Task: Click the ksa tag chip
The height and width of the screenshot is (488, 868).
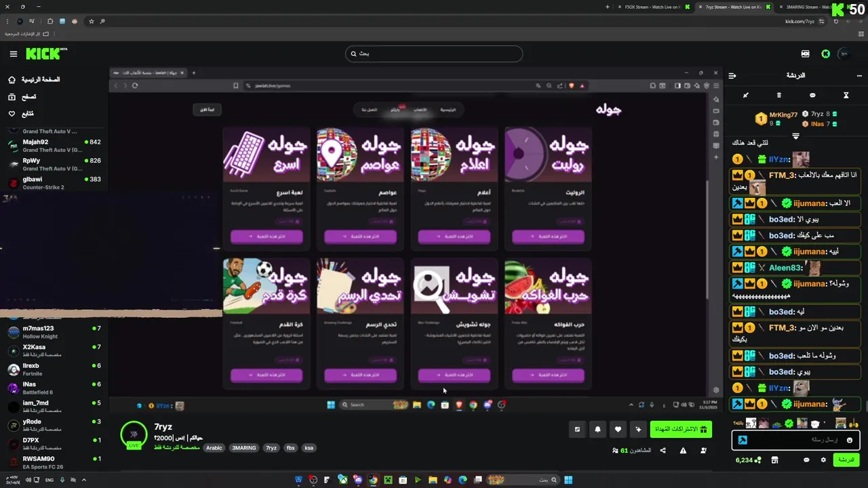Action: click(x=309, y=448)
